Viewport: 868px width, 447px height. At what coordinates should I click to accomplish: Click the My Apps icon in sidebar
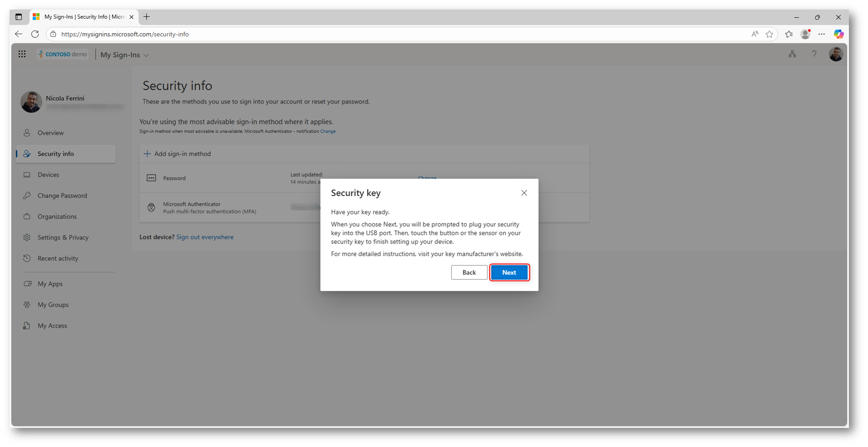(x=27, y=284)
